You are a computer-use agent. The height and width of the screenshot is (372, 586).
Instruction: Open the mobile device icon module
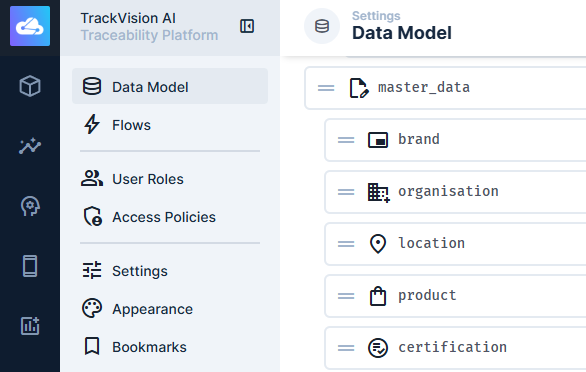pyautogui.click(x=30, y=266)
